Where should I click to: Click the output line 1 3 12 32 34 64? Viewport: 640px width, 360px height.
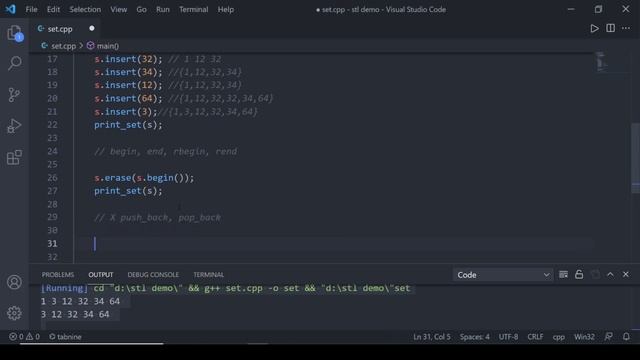tap(80, 301)
